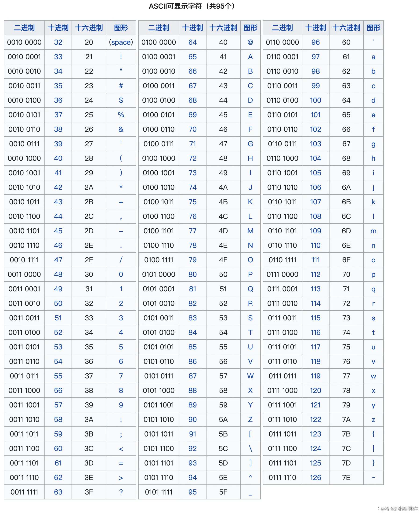Click hex cell 2A
The width and height of the screenshot is (420, 513).
click(x=89, y=188)
